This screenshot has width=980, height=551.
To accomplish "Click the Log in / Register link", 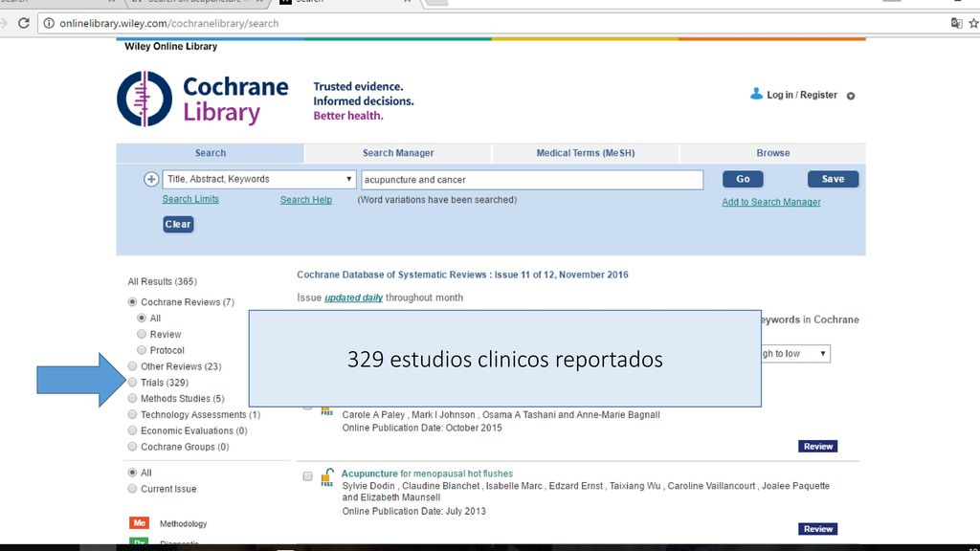I will click(x=802, y=95).
